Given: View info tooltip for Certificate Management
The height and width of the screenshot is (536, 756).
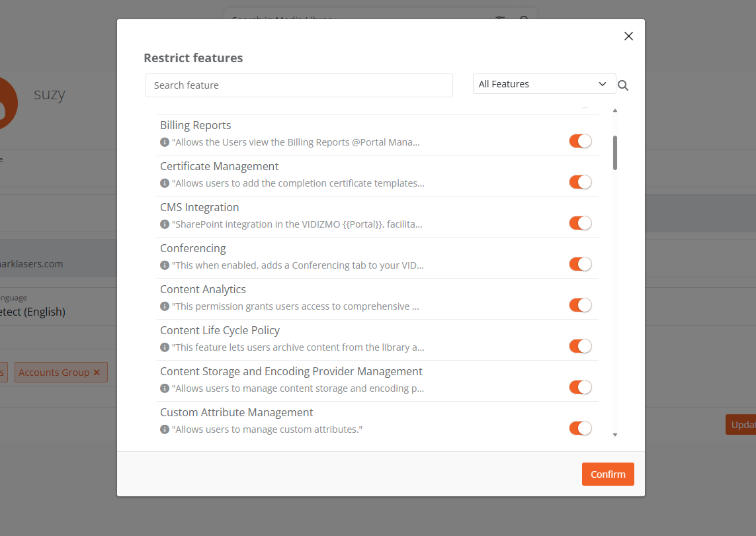Looking at the screenshot, I should [163, 183].
